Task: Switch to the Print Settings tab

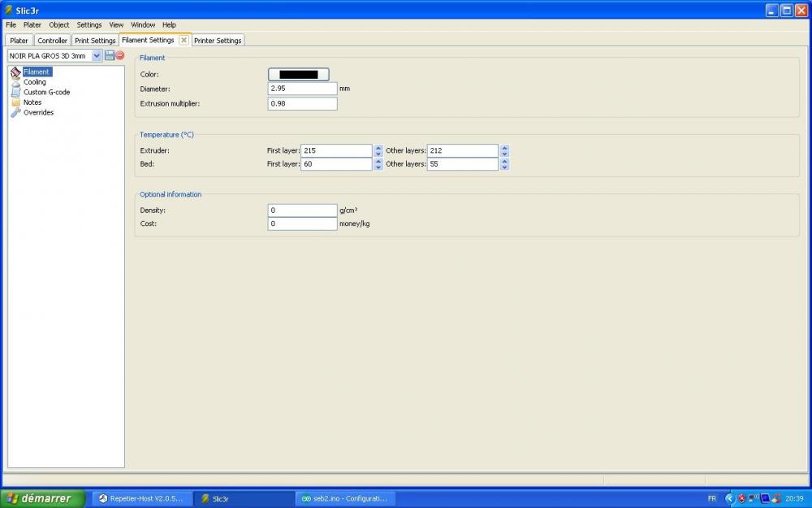Action: [x=95, y=41]
